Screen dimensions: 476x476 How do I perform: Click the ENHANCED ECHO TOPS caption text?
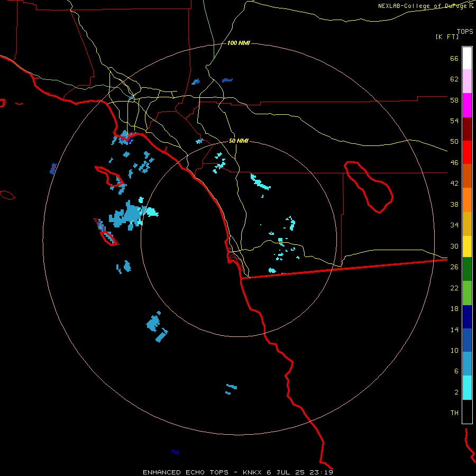tap(186, 472)
